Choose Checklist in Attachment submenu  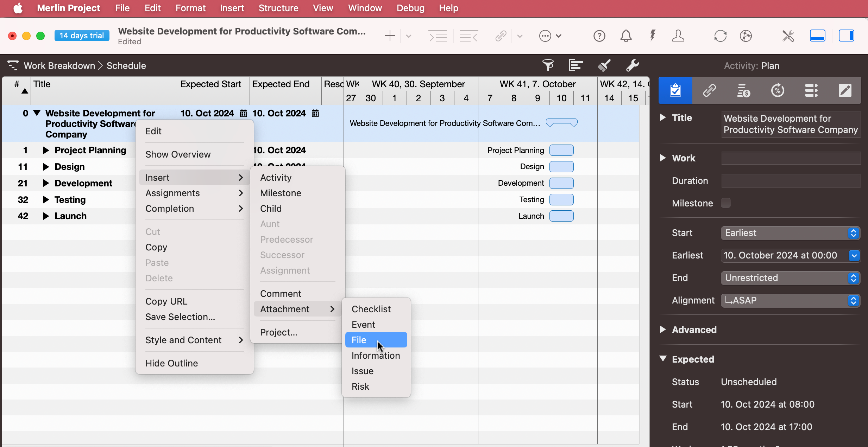pyautogui.click(x=376, y=309)
